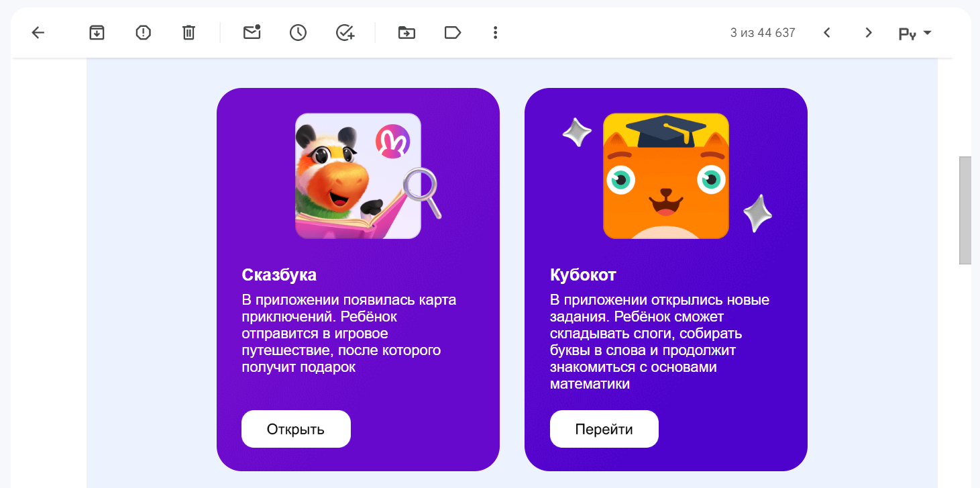980x488 pixels.
Task: Click the Сказбука cow app image
Action: pos(358,176)
